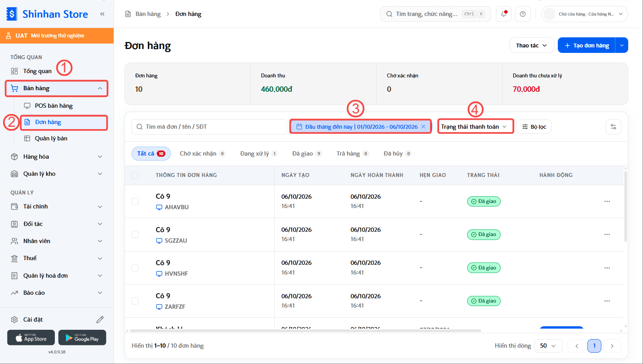Viewport: 643px width, 364px height.
Task: Click the Tạo đơn hàng button
Action: [x=587, y=45]
